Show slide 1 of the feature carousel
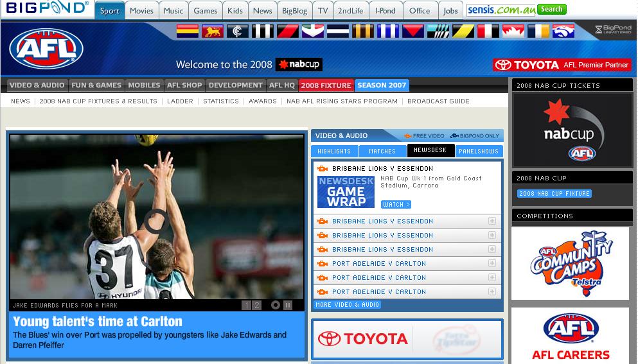The width and height of the screenshot is (638, 364). pos(246,305)
